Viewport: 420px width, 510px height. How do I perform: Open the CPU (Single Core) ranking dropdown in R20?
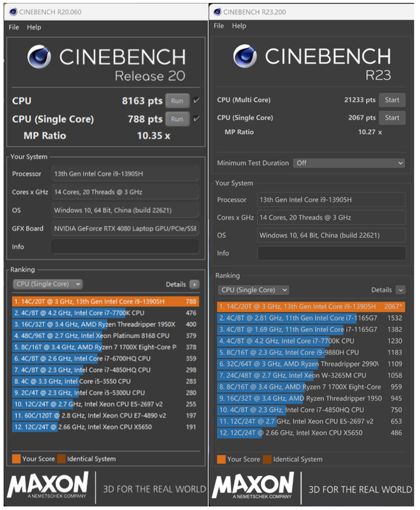point(48,284)
